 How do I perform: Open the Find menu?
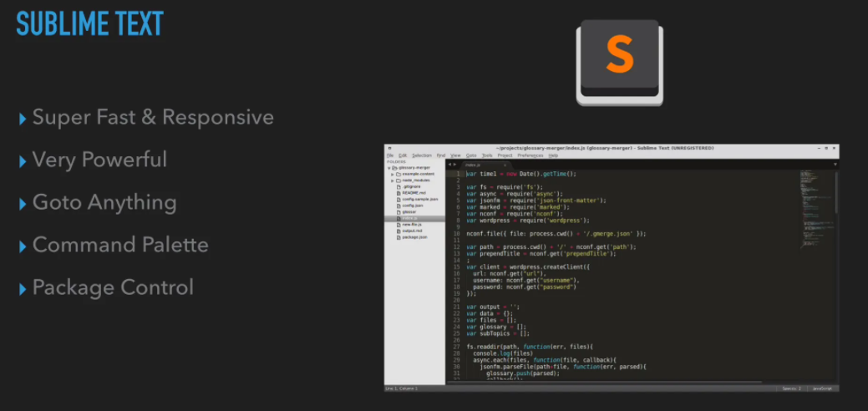click(x=440, y=155)
